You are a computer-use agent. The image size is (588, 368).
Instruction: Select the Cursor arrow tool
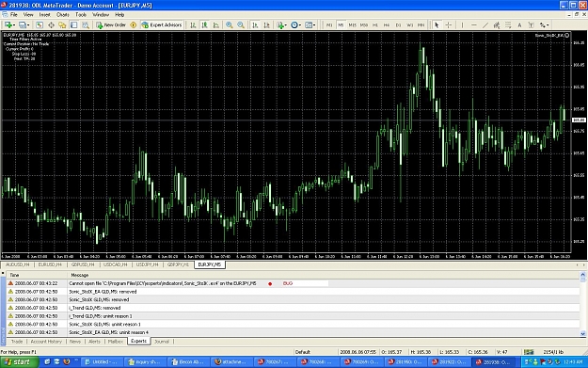[437, 24]
